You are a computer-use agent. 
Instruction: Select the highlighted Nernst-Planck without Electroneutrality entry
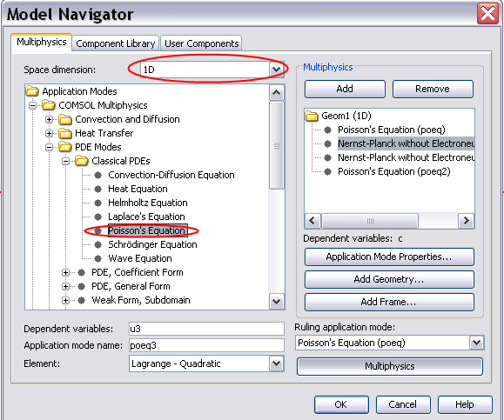click(406, 143)
